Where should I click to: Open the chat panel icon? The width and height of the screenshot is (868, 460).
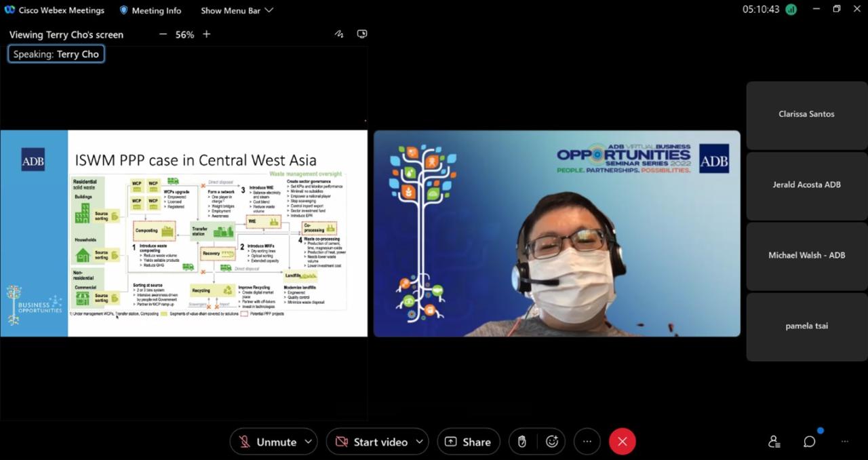click(809, 442)
